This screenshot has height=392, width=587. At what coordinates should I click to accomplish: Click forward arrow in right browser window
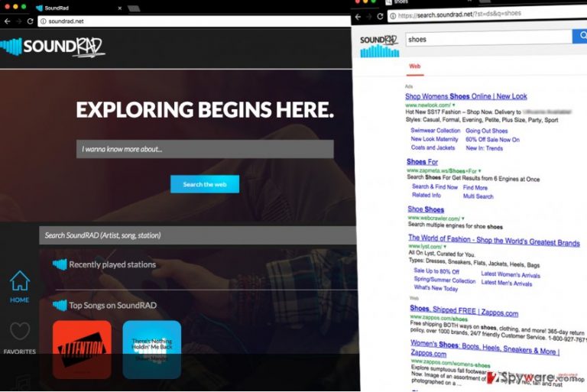[369, 17]
